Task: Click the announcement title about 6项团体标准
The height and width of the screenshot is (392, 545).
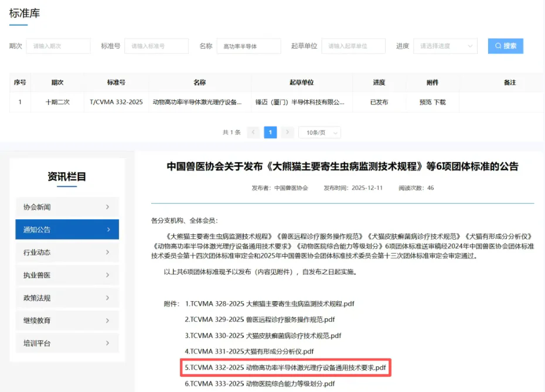Action: [342, 166]
